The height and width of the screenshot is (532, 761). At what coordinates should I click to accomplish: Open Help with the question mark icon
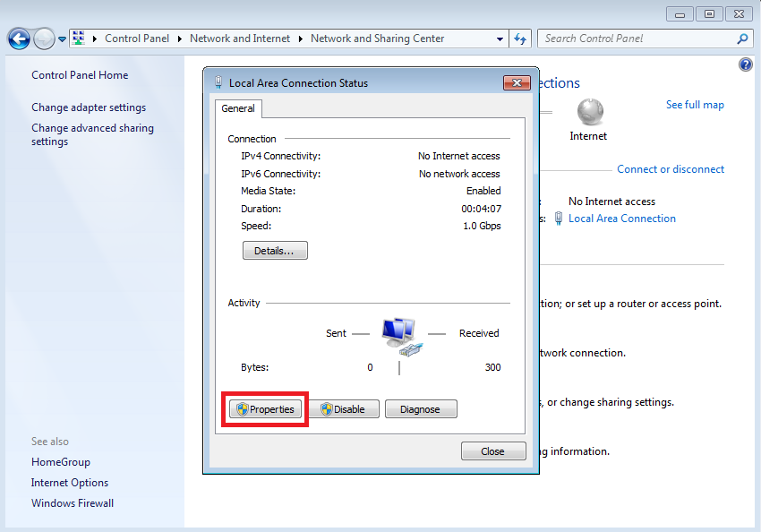click(x=746, y=64)
